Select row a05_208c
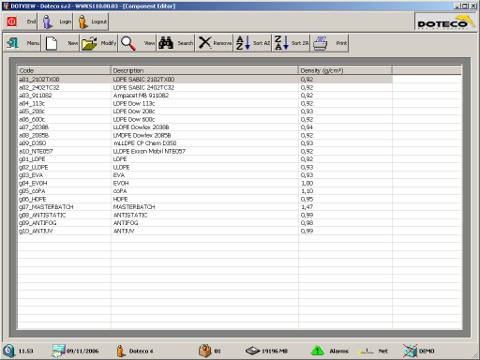Image resolution: width=480 pixels, height=360 pixels. pyautogui.click(x=205, y=111)
